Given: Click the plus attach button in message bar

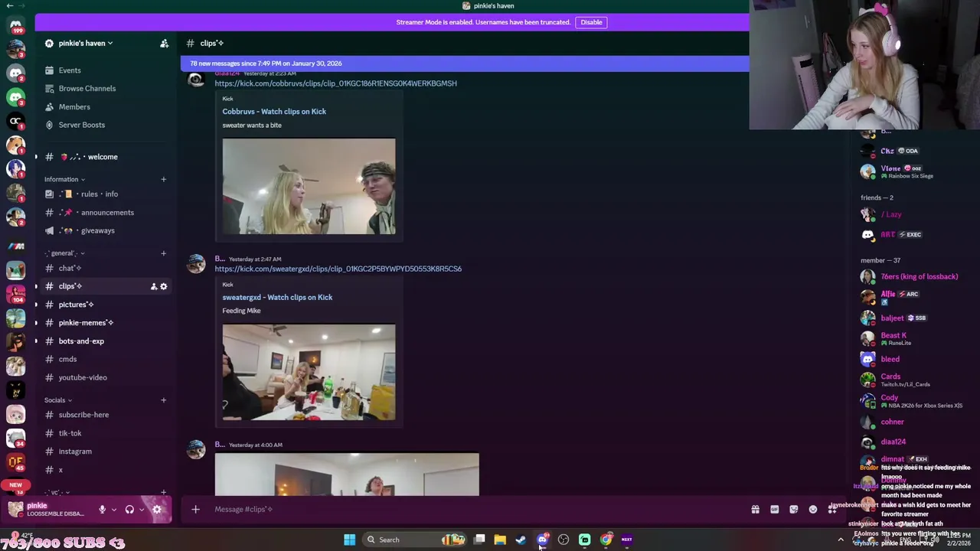Looking at the screenshot, I should pyautogui.click(x=195, y=510).
